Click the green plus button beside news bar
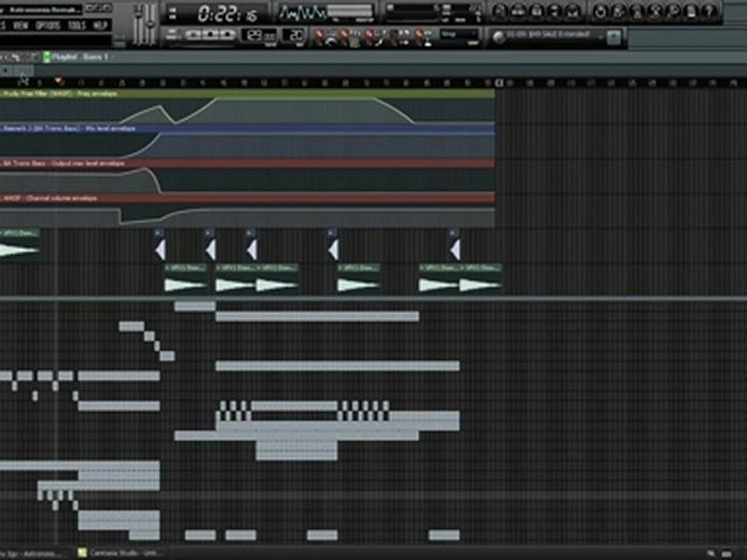Viewport: 747px width, 560px height. click(614, 37)
